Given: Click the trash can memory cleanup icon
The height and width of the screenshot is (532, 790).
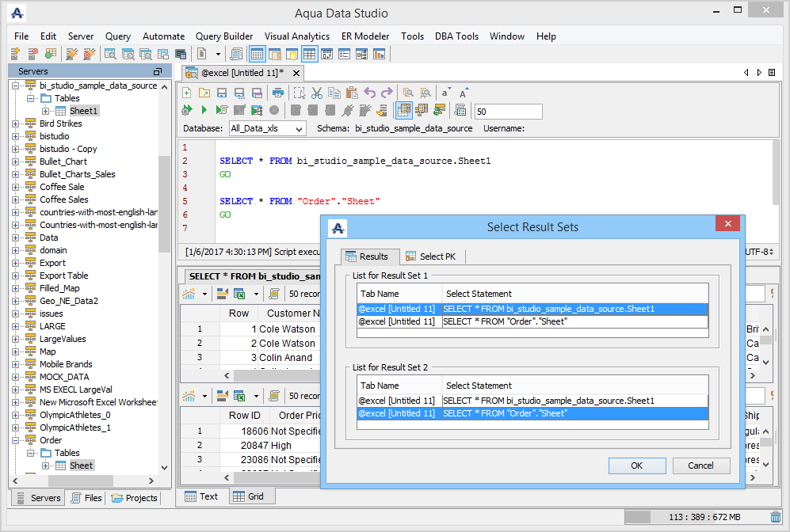Looking at the screenshot, I should point(775,517).
